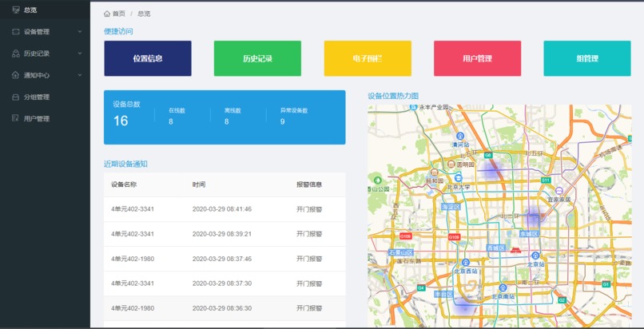Click the 石景山区 district label on map
Image resolution: width=644 pixels, height=329 pixels.
coord(401,252)
